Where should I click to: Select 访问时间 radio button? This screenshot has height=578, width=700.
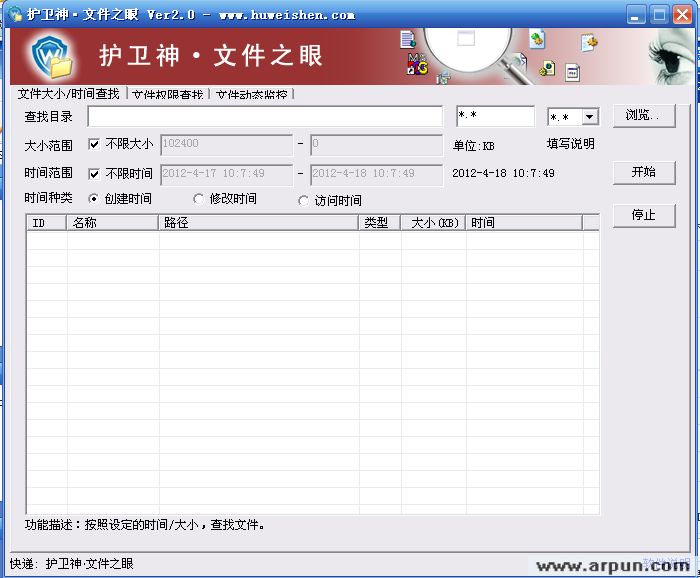pos(304,201)
